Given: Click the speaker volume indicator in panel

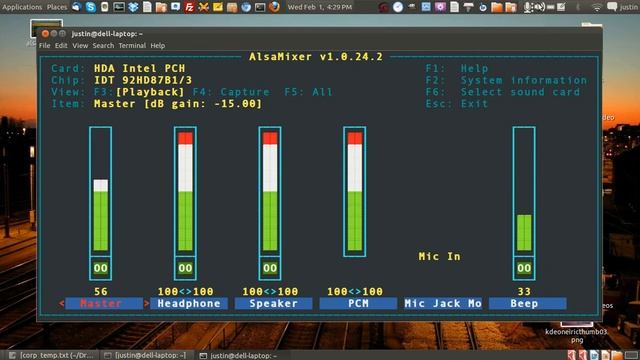Looking at the screenshot, I should 539,7.
